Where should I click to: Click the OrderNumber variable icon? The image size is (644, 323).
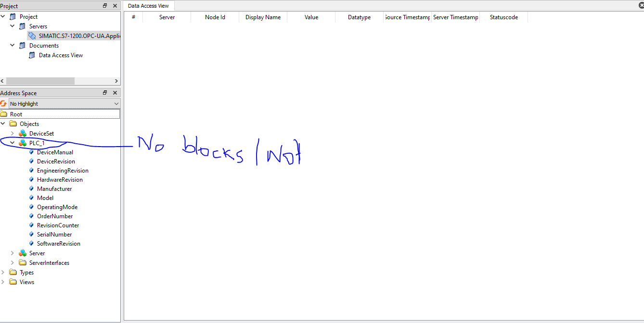pyautogui.click(x=31, y=216)
